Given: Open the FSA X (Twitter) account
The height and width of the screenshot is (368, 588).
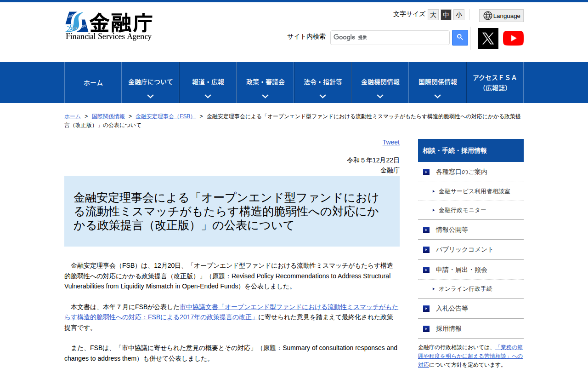Looking at the screenshot, I should click(488, 38).
